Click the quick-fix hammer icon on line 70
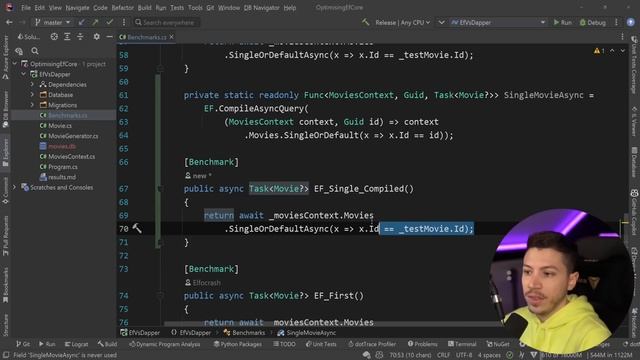 [x=137, y=228]
